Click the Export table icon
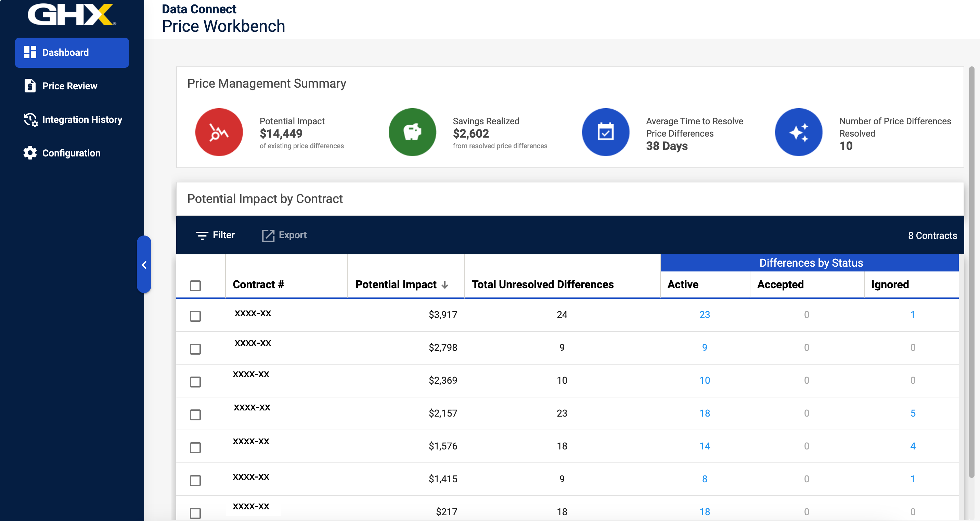The width and height of the screenshot is (980, 521). pos(268,235)
